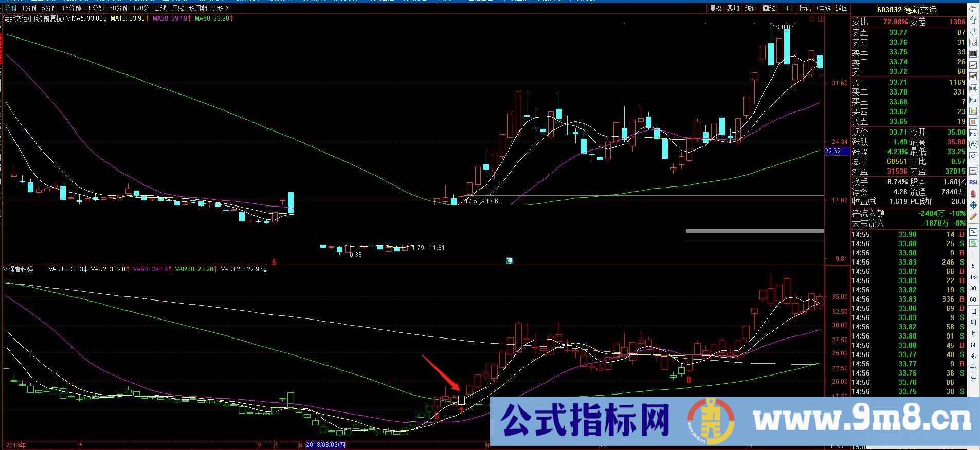Click the F10 sidebar icon

[973, 100]
